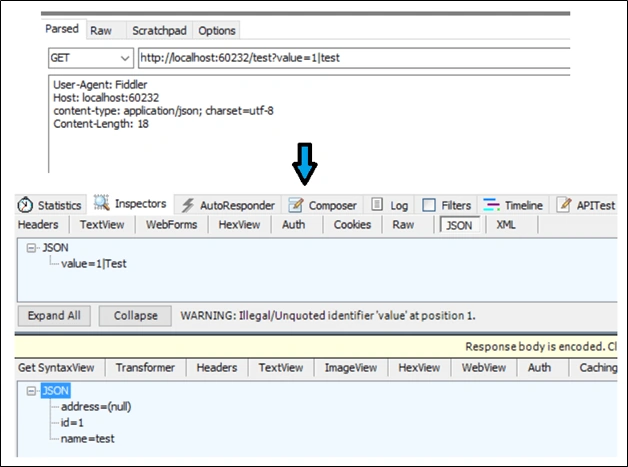Click the Inspectors magnifier icon
The image size is (628, 467).
[x=102, y=203]
